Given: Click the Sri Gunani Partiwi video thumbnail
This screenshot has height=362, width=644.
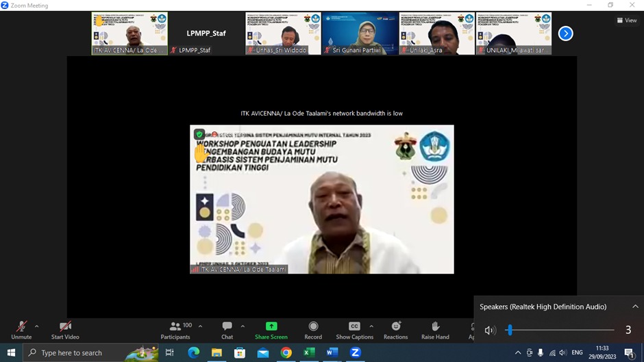Looking at the screenshot, I should (360, 31).
